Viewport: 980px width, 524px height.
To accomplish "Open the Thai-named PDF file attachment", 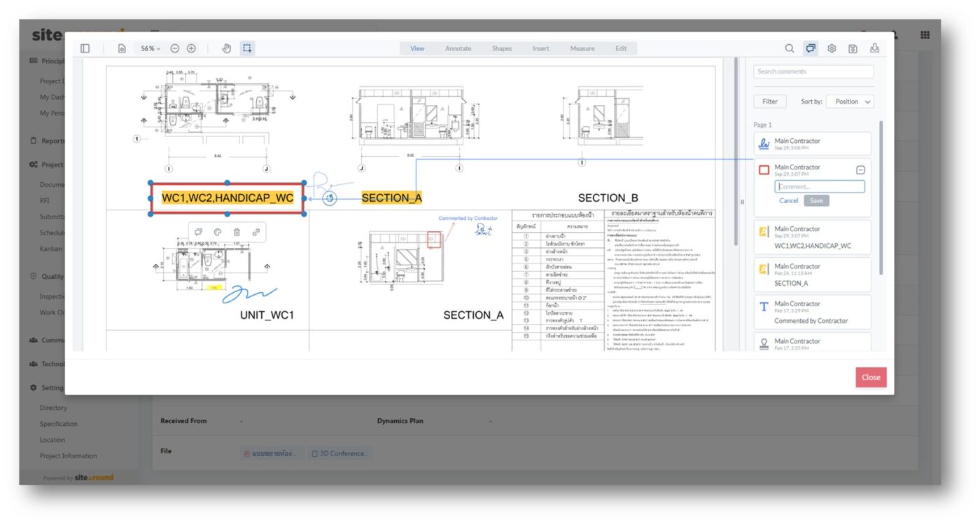I will pos(270,453).
